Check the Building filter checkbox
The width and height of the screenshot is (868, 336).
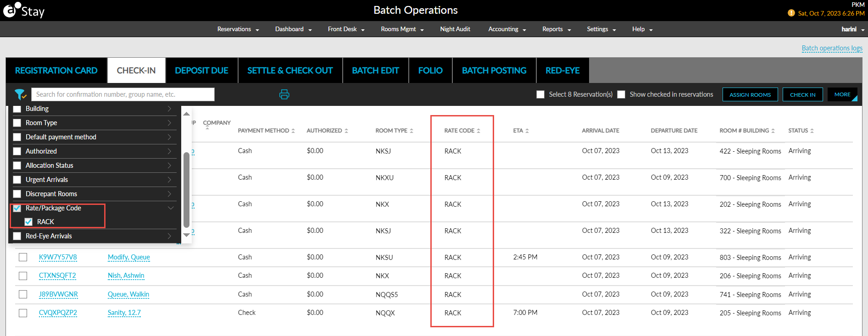[x=17, y=109]
